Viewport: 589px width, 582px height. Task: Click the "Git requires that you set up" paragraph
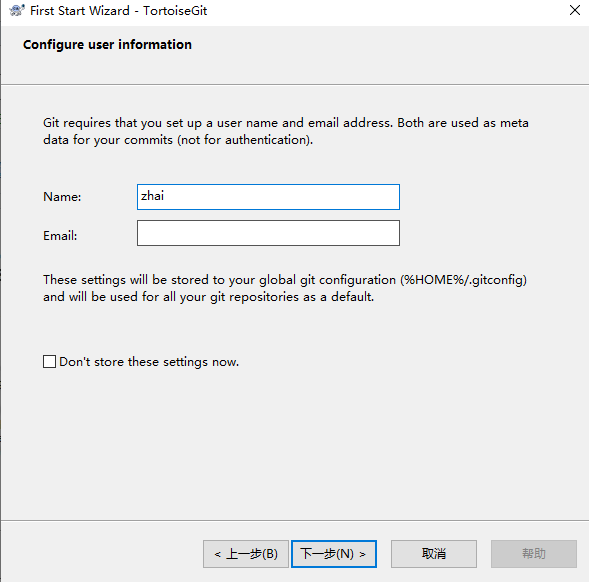(x=286, y=131)
